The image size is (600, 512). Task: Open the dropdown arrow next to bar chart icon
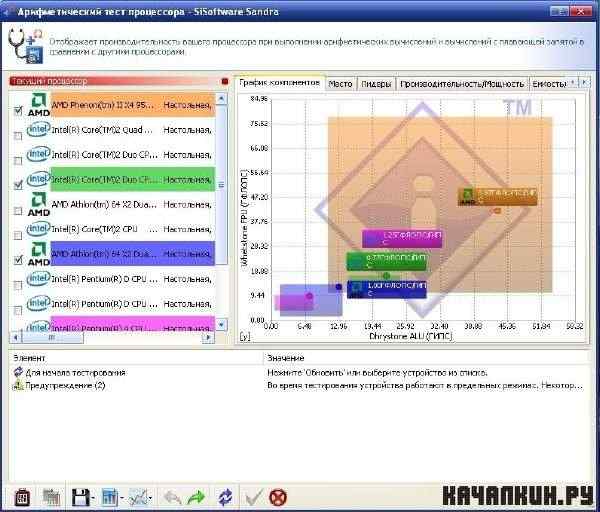tap(122, 498)
